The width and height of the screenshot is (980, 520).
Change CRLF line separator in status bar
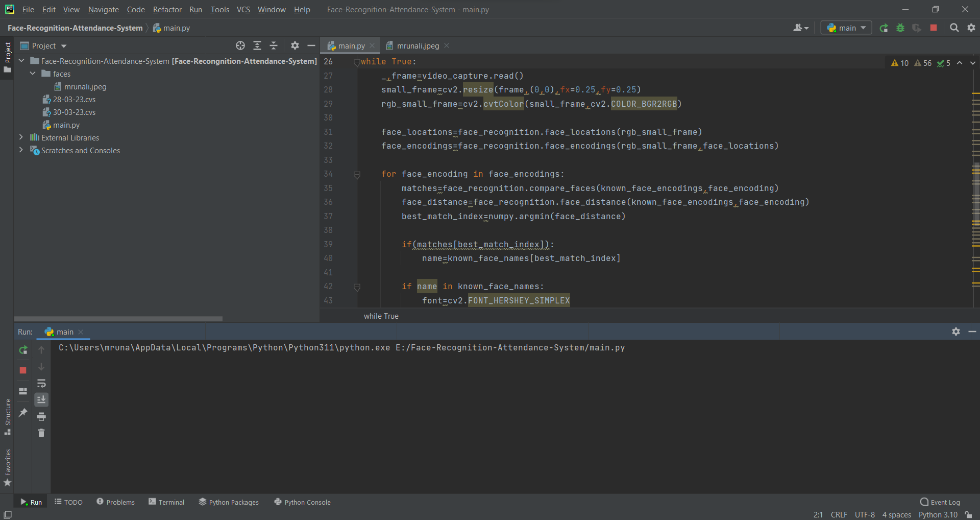839,514
